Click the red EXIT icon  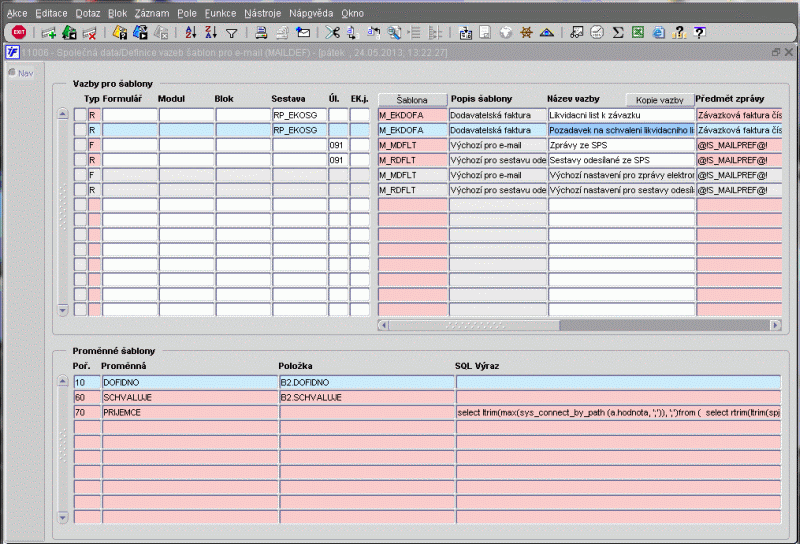click(x=18, y=32)
